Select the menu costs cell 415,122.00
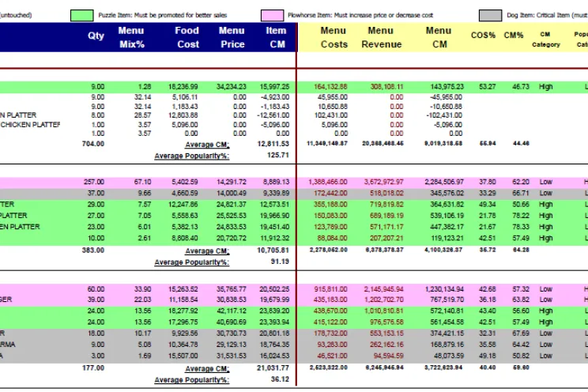 coord(330,322)
